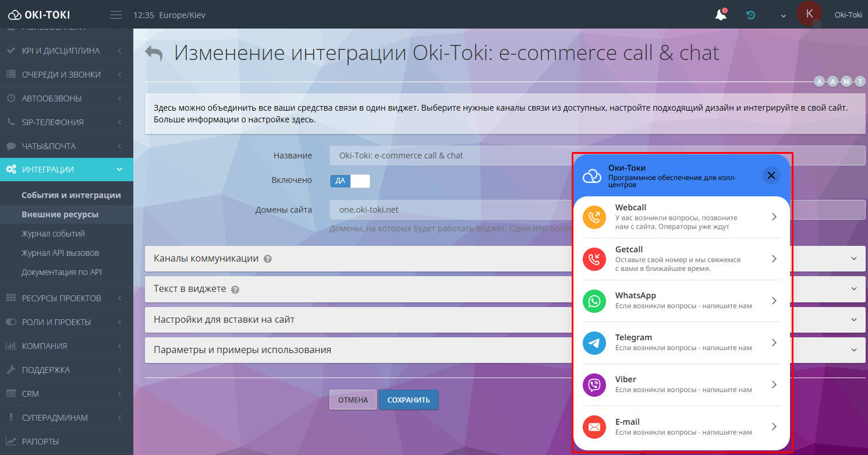
Task: Click the Viber channel icon
Action: point(595,385)
